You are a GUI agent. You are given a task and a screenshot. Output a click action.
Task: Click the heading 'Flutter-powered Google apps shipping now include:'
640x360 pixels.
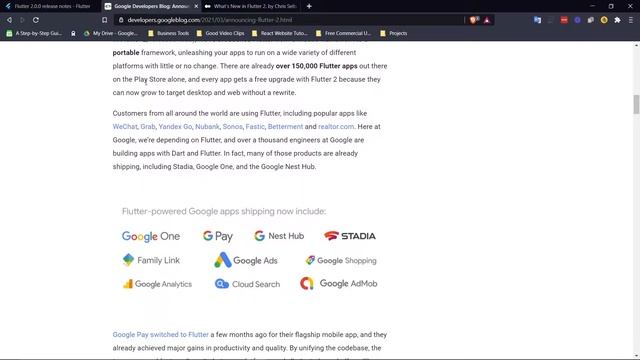224,211
